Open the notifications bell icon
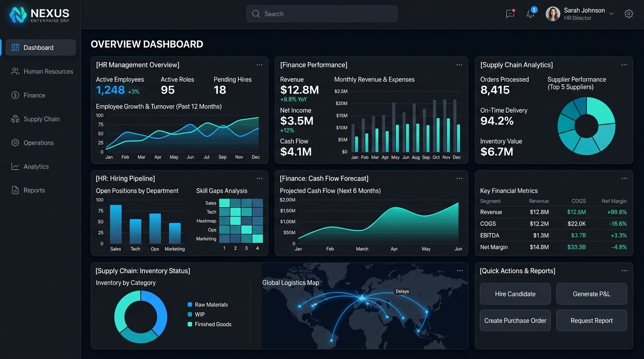 point(530,14)
